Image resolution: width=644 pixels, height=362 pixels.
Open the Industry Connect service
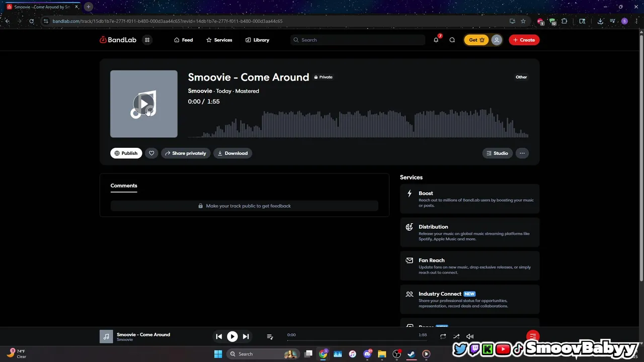[469, 300]
